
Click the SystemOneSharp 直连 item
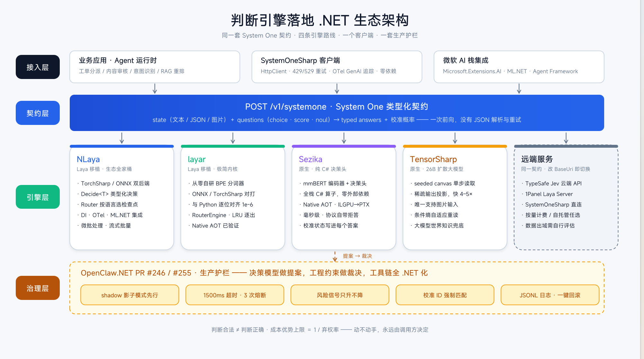coord(553,205)
